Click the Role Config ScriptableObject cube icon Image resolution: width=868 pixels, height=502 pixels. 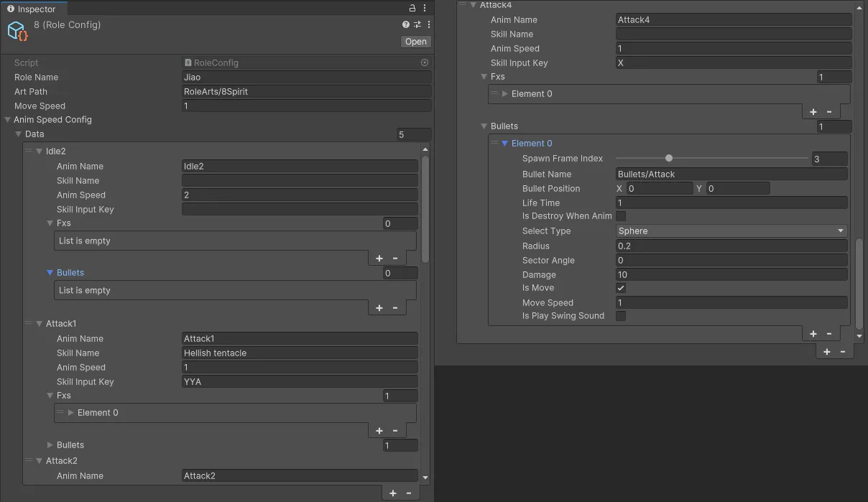pyautogui.click(x=17, y=30)
